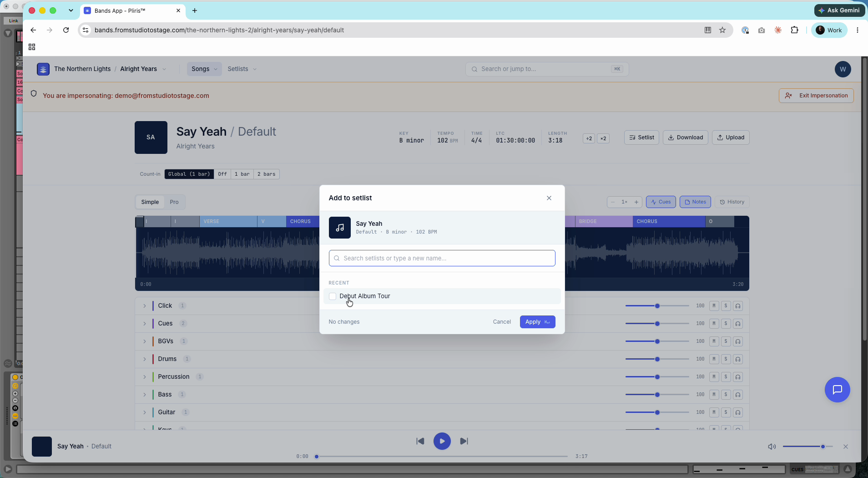
Task: Expand the Bass track group
Action: [145, 395]
